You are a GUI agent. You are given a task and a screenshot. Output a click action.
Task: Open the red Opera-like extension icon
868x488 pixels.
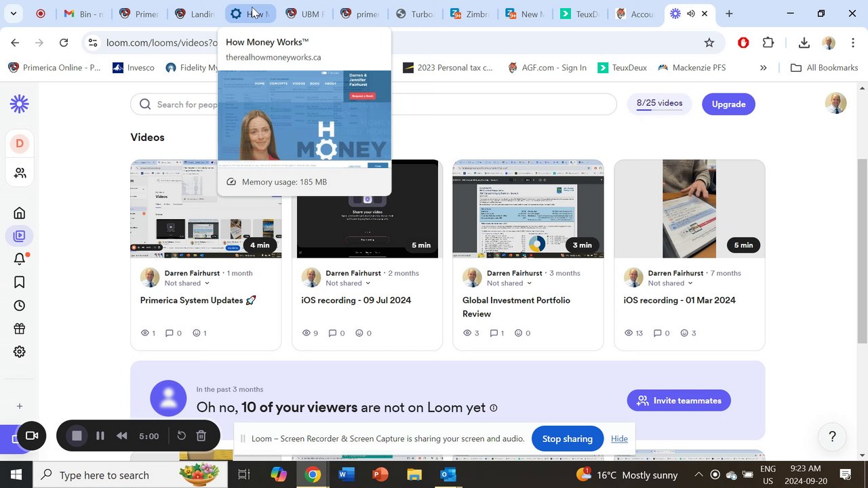[743, 43]
